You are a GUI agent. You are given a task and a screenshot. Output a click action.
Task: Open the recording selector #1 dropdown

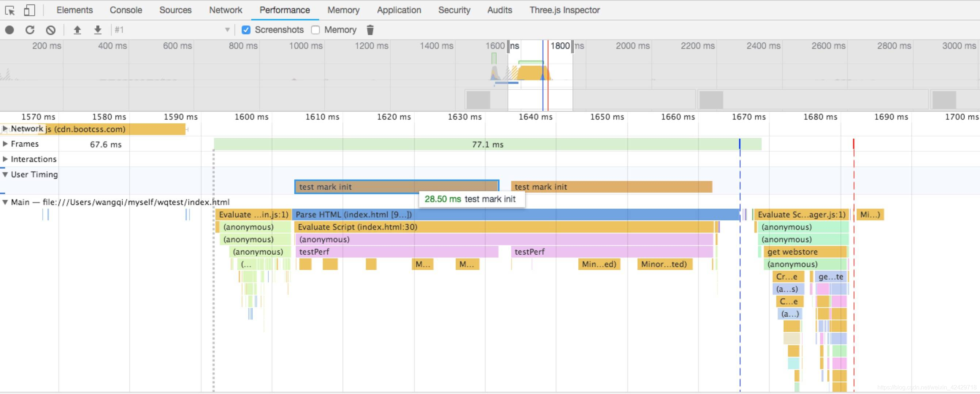click(x=172, y=30)
